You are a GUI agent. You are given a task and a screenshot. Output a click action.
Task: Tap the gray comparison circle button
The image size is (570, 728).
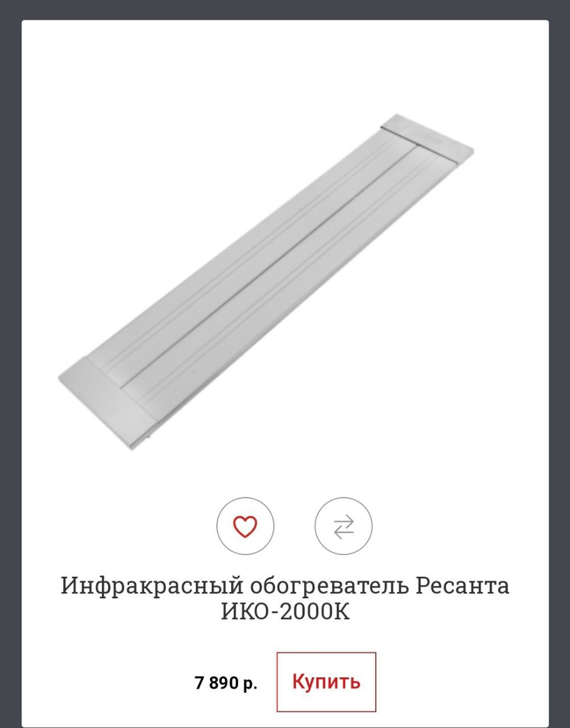344,525
